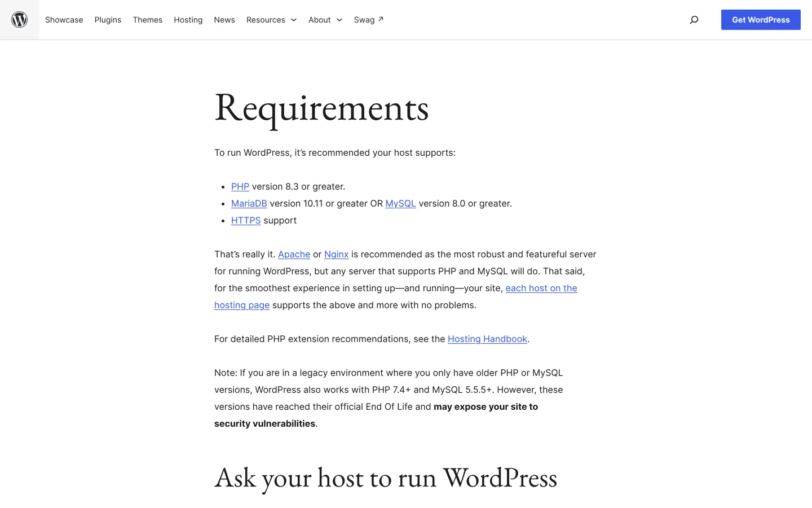Image resolution: width=812 pixels, height=508 pixels.
Task: Select Hosting in the navigation bar
Action: coord(188,20)
